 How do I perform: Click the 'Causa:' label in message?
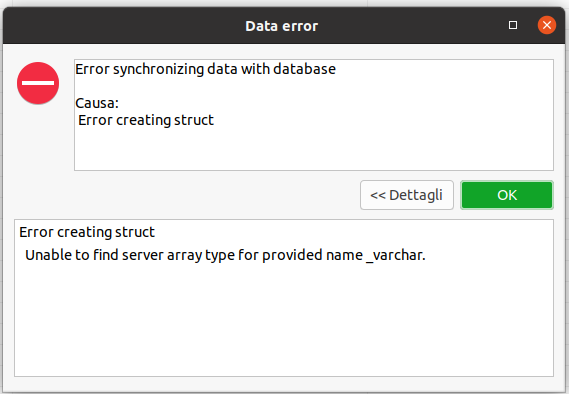pos(97,103)
